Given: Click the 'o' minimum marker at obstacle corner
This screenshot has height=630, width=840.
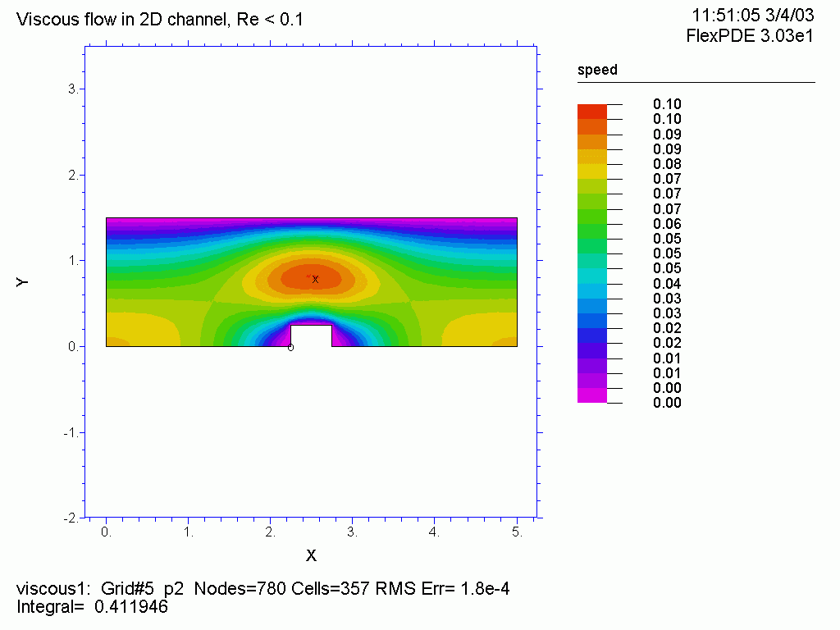Looking at the screenshot, I should (290, 348).
